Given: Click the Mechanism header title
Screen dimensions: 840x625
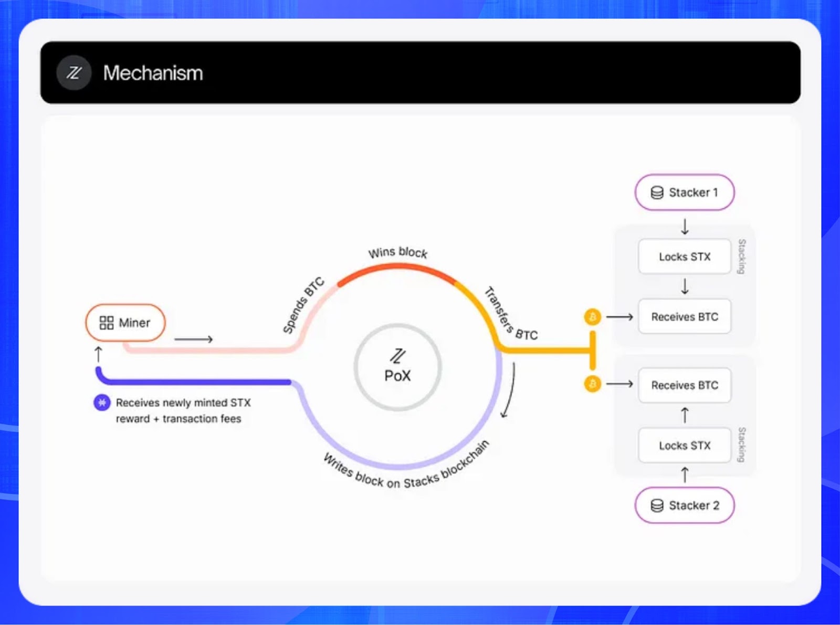Looking at the screenshot, I should 153,73.
